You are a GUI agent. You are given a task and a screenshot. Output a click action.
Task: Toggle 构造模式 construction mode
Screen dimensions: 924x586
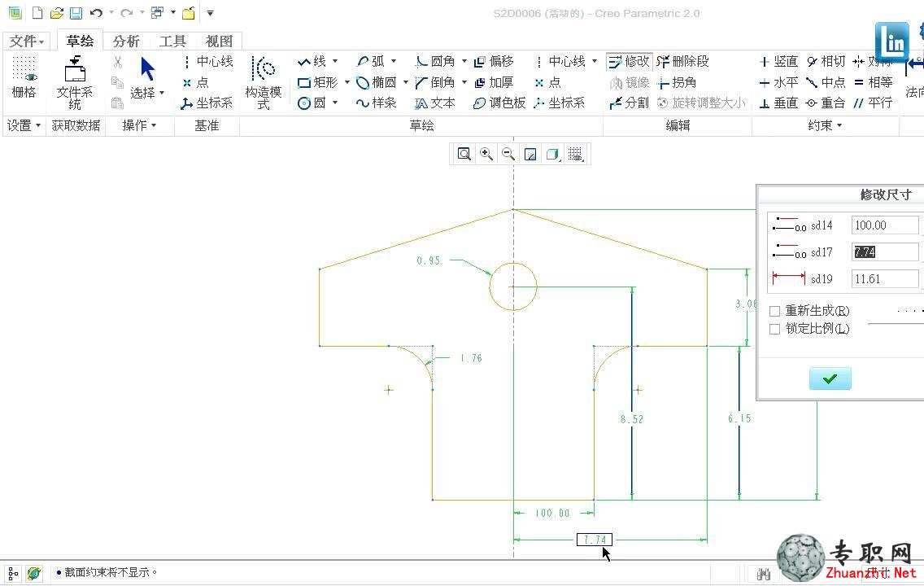[x=264, y=83]
